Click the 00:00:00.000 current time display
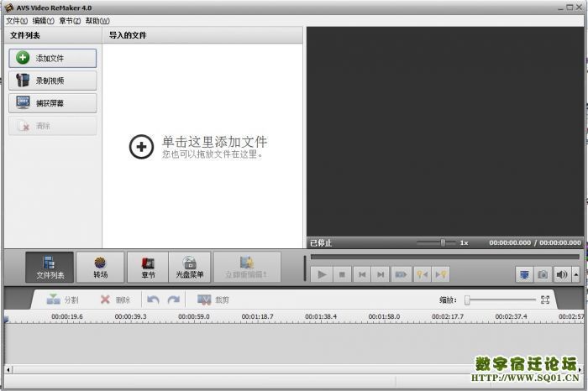 coord(510,242)
